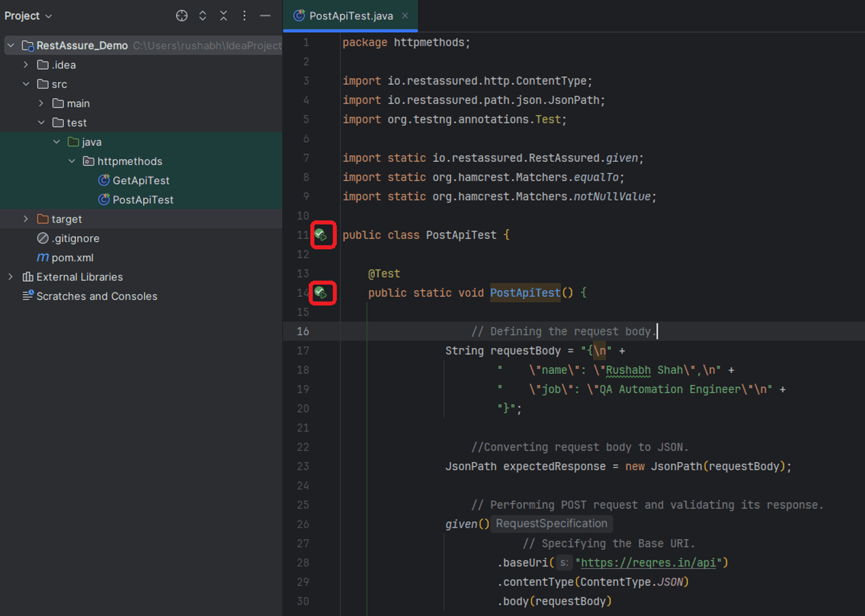Click Expand All in Project panel
The width and height of the screenshot is (865, 616).
pyautogui.click(x=203, y=16)
